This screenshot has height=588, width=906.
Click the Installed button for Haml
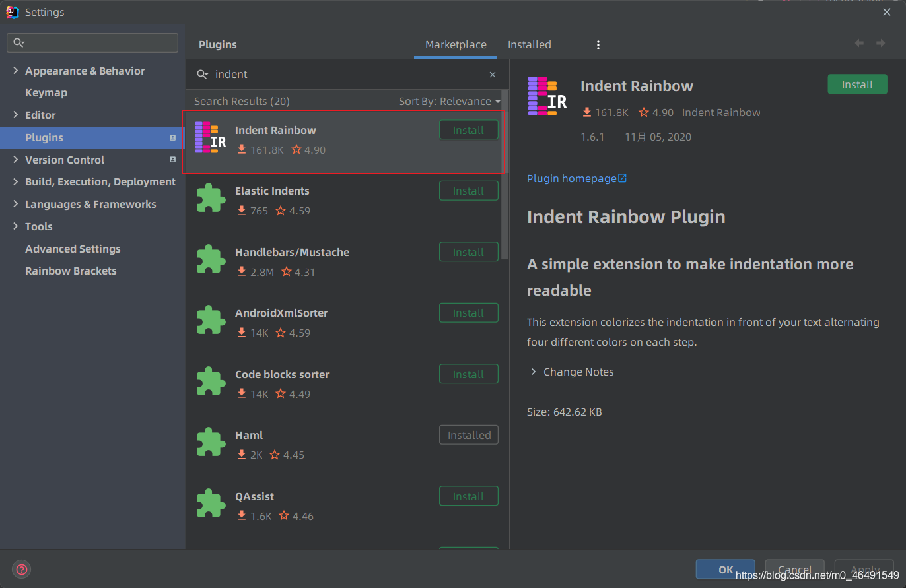click(469, 435)
